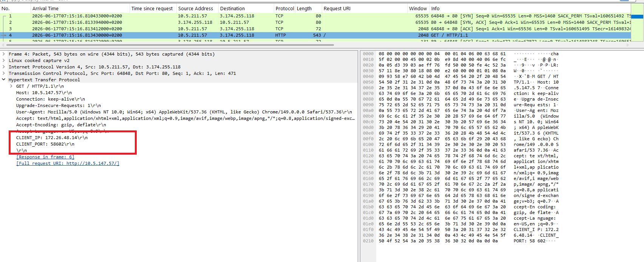Screen dimensions: 644x262
Task: Select the HTTP GET packet 4 row
Action: click(315, 35)
